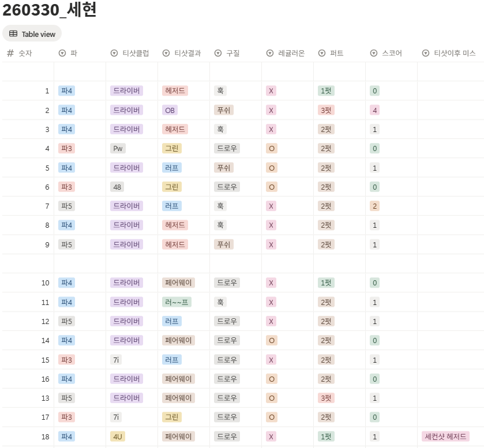Click the select icon beside 티샷결과 header
The image size is (484, 448).
[x=166, y=53]
